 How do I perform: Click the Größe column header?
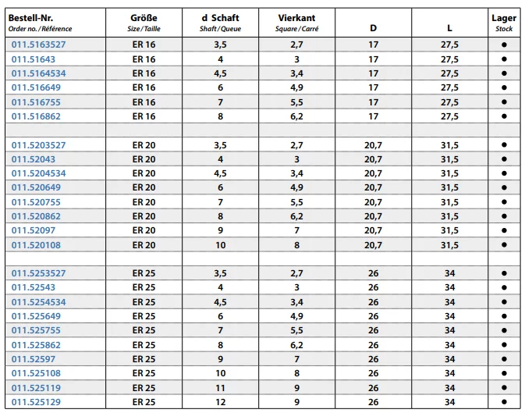coord(144,23)
